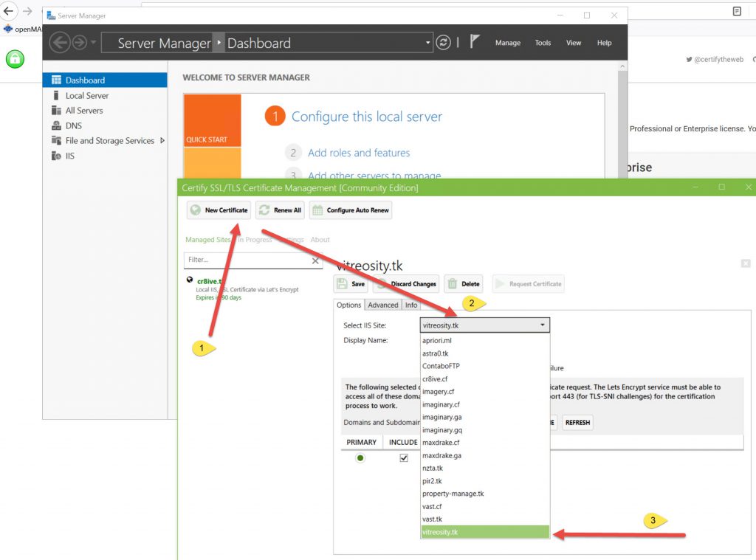Screen dimensions: 756x560
Task: Open Configure Auto Renew settings
Action: [350, 210]
